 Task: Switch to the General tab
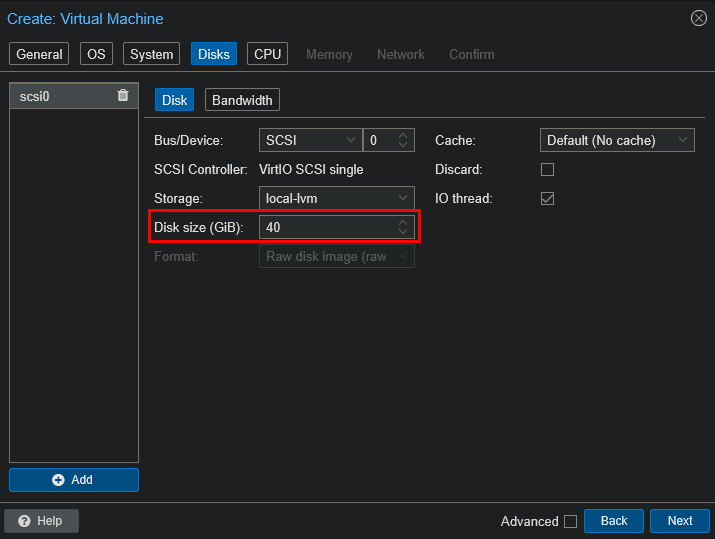coord(40,54)
